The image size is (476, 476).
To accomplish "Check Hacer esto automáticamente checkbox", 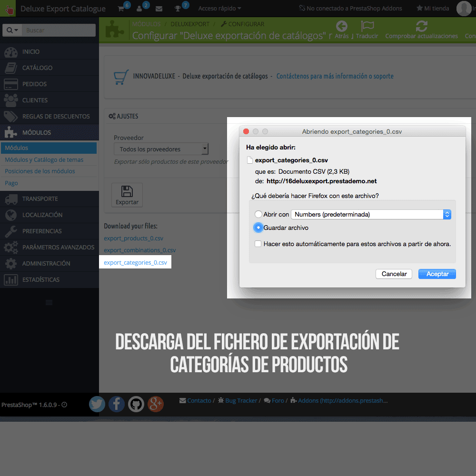I will [258, 244].
